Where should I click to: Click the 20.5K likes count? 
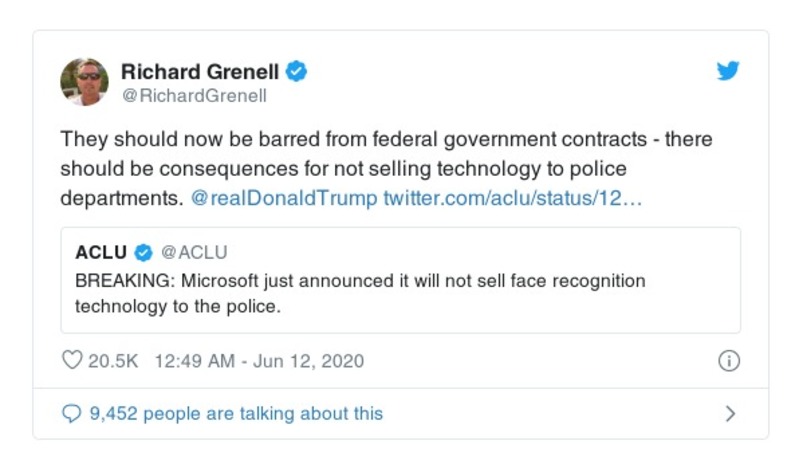tap(113, 361)
